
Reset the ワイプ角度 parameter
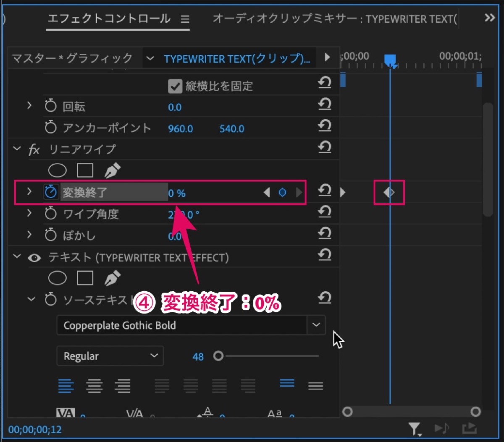[x=324, y=212]
